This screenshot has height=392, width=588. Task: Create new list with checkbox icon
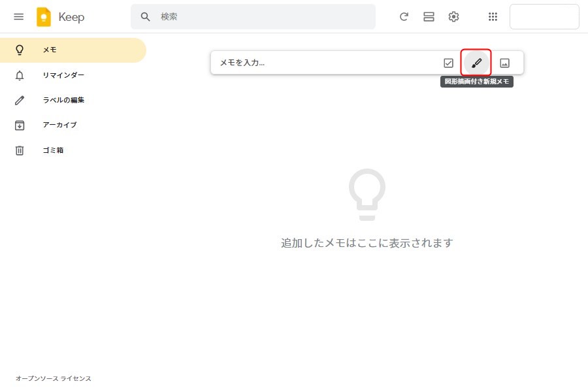pyautogui.click(x=448, y=63)
